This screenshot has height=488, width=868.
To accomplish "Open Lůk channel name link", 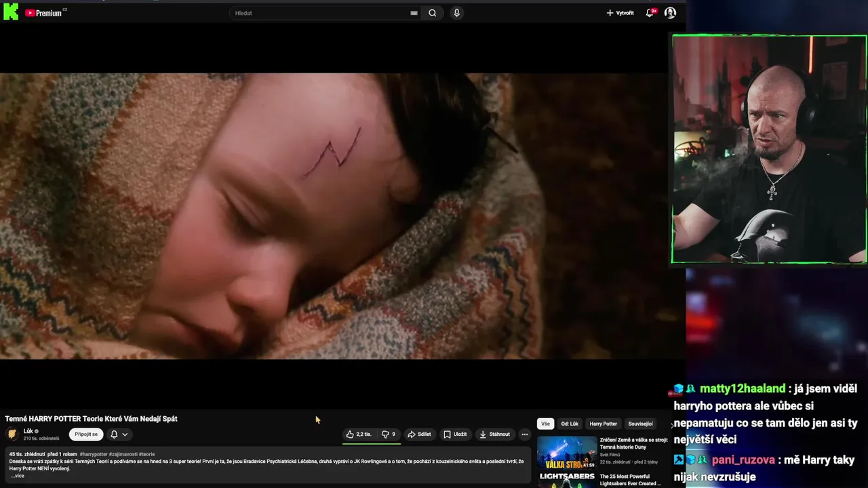I will (28, 431).
